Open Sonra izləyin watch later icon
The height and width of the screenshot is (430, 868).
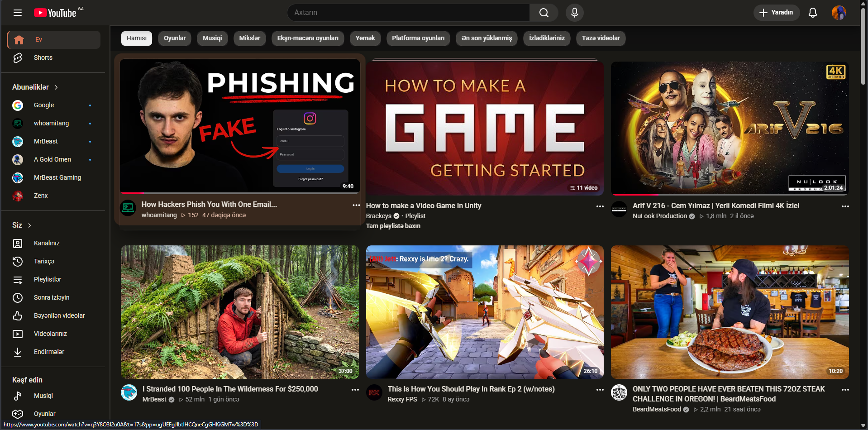click(18, 298)
